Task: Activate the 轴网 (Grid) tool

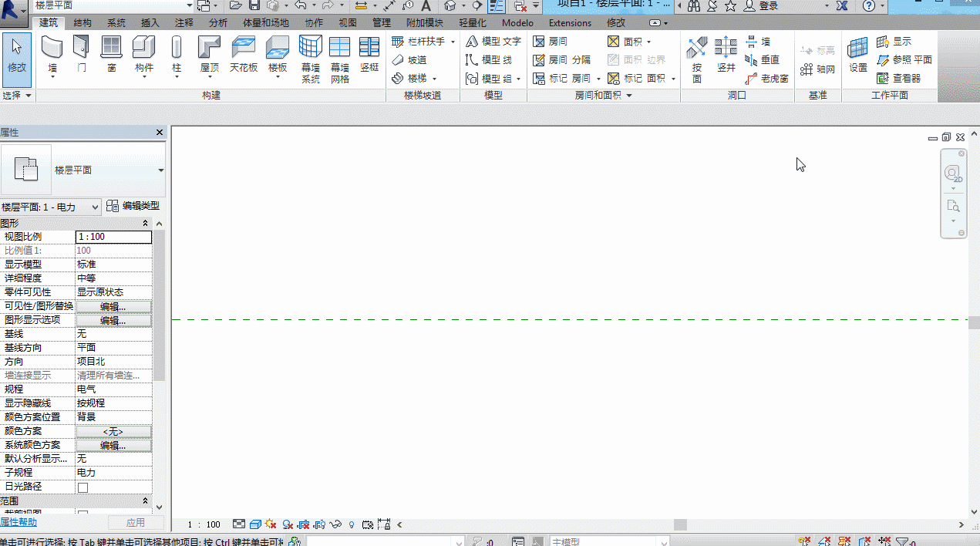Action: click(x=818, y=69)
